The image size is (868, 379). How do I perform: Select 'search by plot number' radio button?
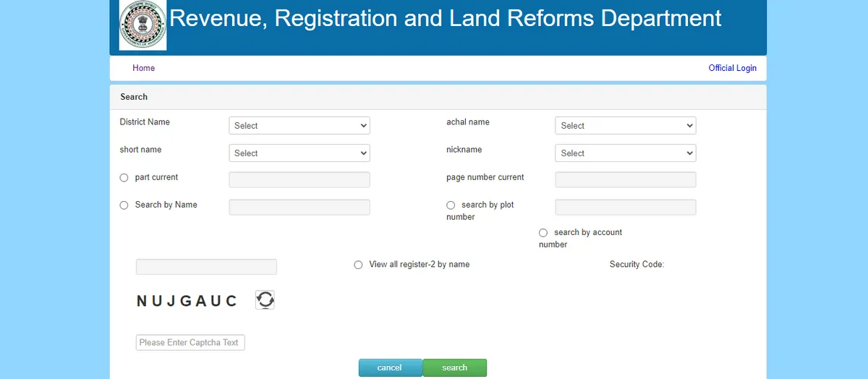point(451,205)
